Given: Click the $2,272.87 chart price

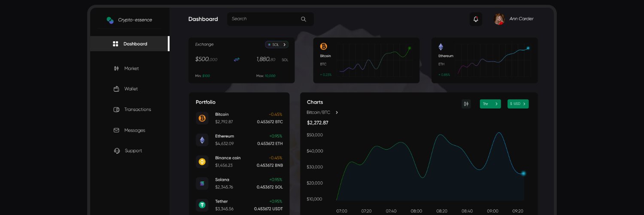Looking at the screenshot, I should click(x=318, y=123).
